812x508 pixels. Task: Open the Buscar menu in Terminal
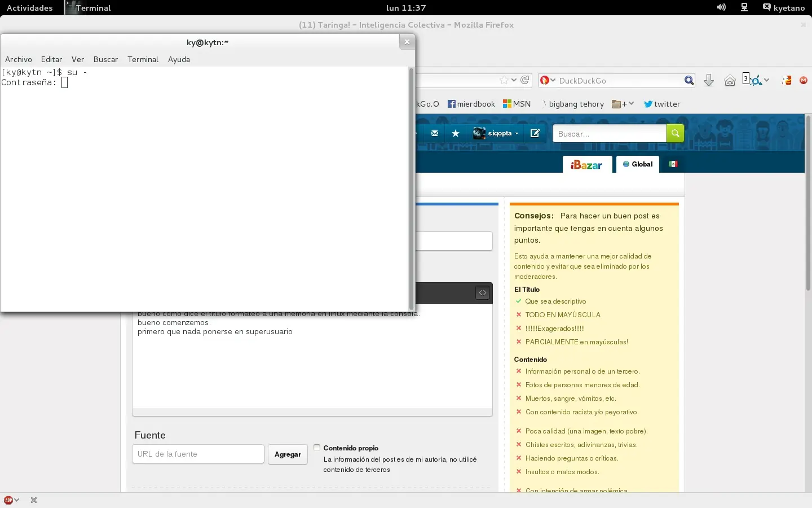pyautogui.click(x=105, y=59)
